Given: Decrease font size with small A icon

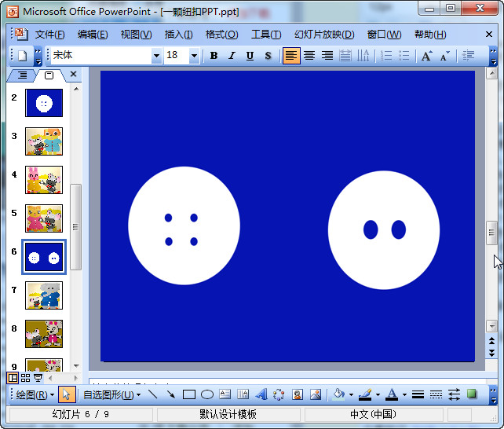Looking at the screenshot, I should [444, 56].
